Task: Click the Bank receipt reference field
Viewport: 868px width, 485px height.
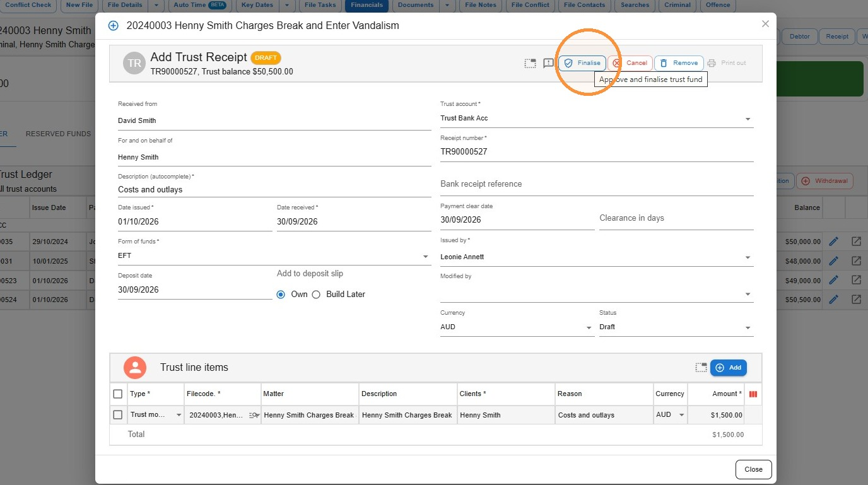Action: click(597, 184)
